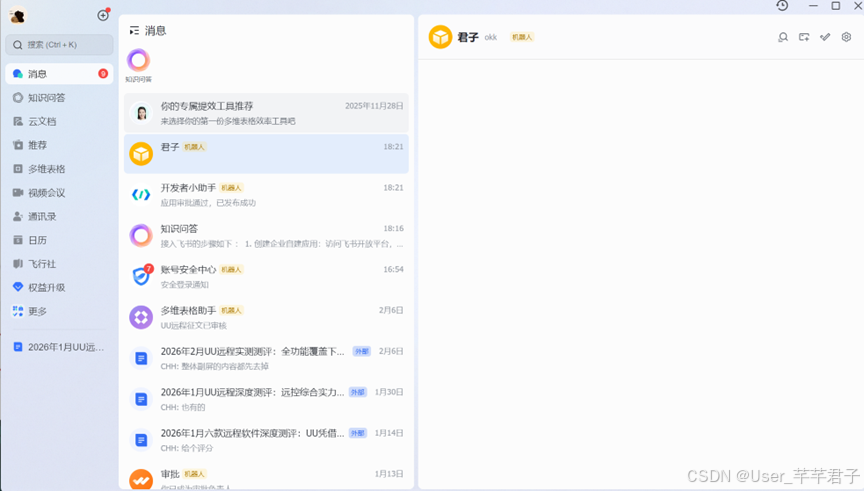Open 2026年2月UU远程实测测评 document chat
This screenshot has height=491, width=864.
[x=266, y=358]
